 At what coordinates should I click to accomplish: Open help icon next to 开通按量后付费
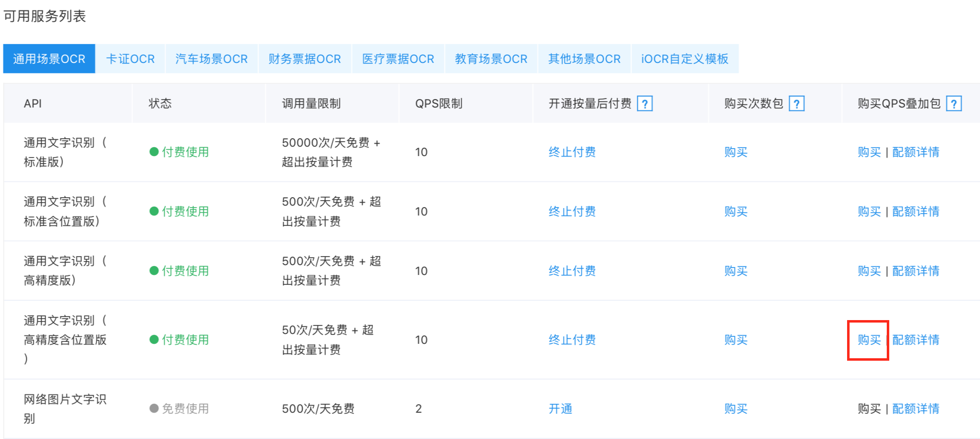pos(644,104)
